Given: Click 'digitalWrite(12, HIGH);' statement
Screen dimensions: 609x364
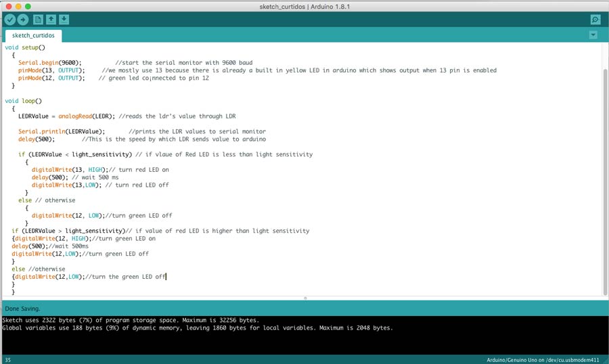Looking at the screenshot, I should click(53, 239).
